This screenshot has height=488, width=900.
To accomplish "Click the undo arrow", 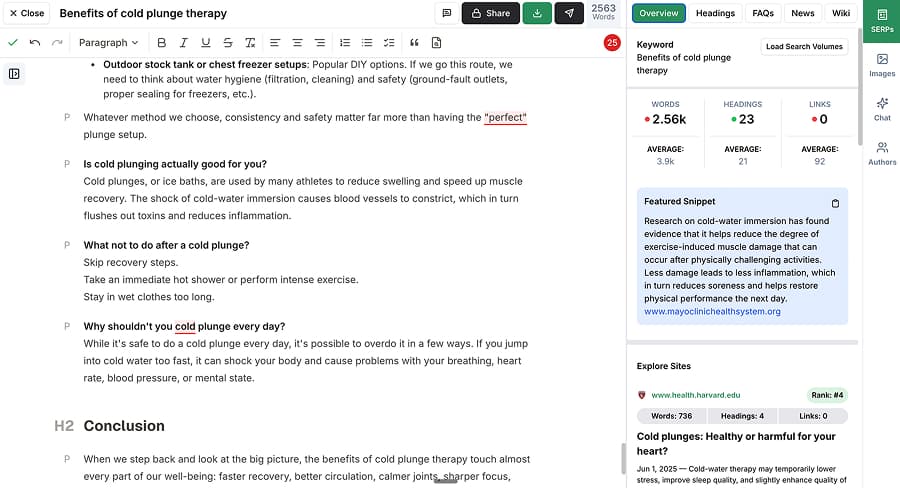I will tap(35, 43).
